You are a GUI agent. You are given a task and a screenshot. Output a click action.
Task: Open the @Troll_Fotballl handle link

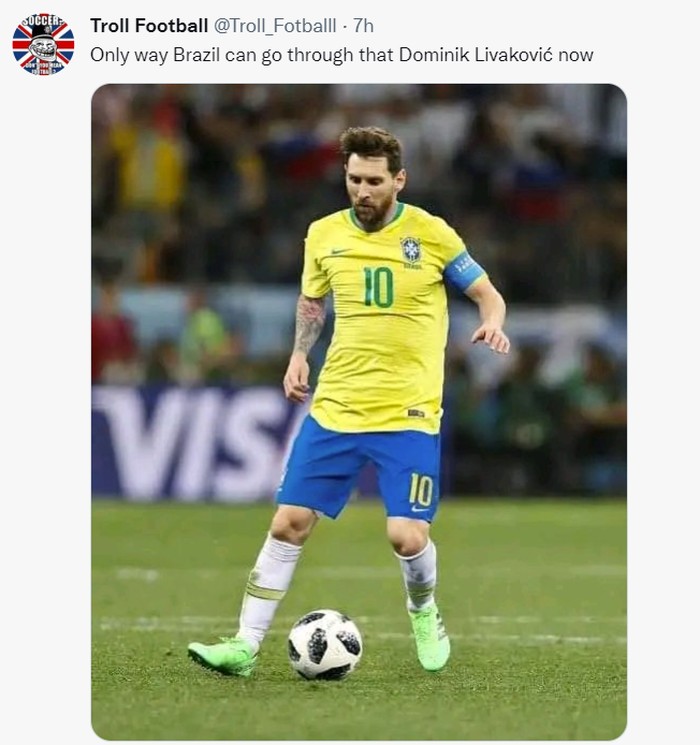tap(275, 26)
